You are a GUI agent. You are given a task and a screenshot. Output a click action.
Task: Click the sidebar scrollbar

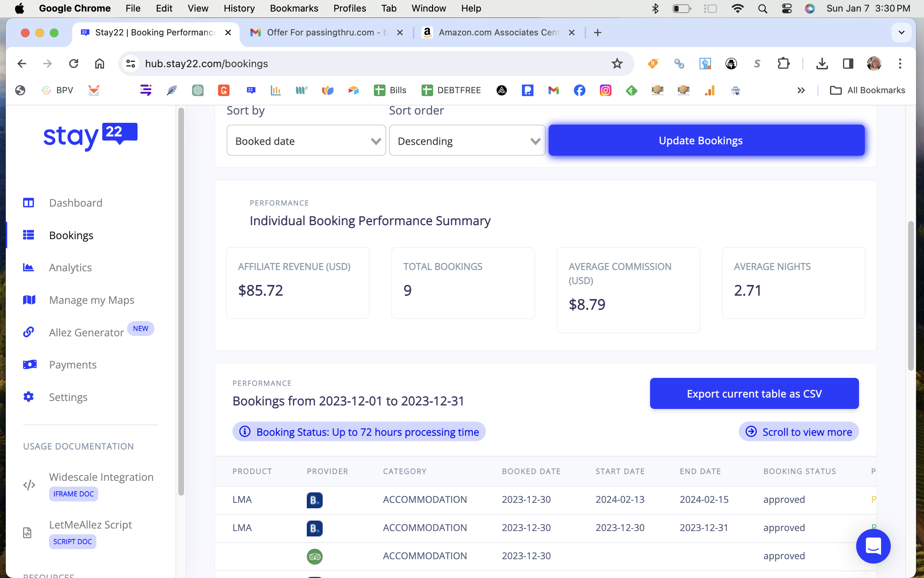(x=181, y=301)
